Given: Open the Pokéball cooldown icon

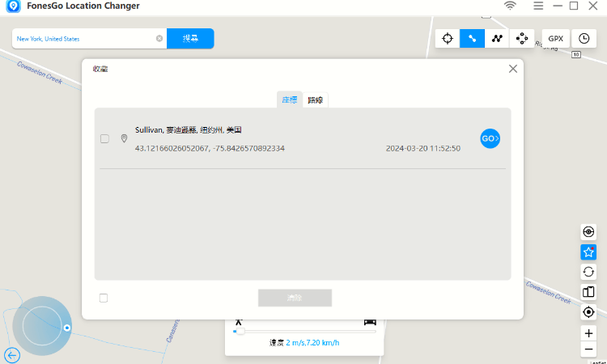Looking at the screenshot, I should tap(588, 231).
